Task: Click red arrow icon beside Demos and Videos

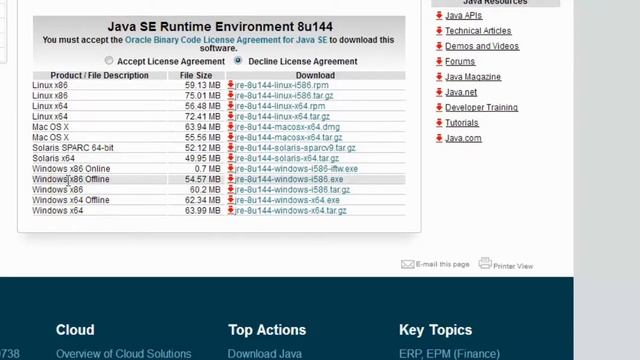Action: pyautogui.click(x=439, y=46)
